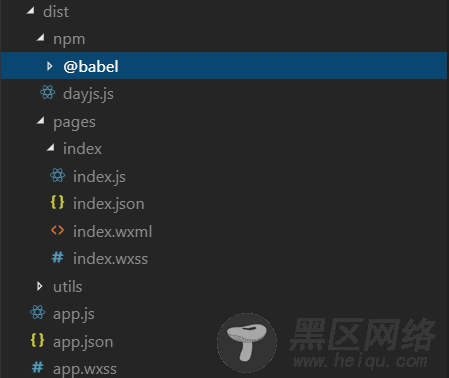Click the React icon next to app.js
The width and height of the screenshot is (449, 378).
pyautogui.click(x=38, y=312)
